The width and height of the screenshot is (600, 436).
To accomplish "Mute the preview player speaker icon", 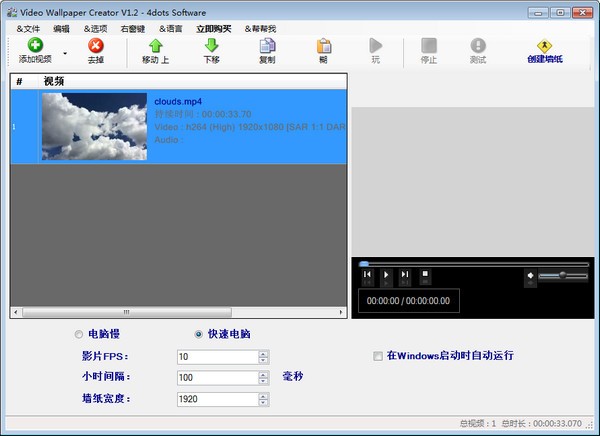I will point(530,275).
